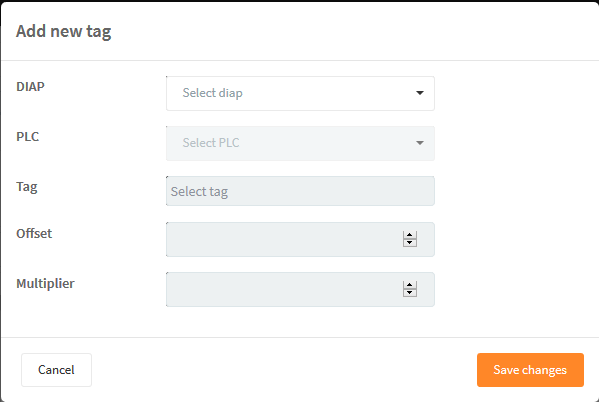Increase Multiplier with the up arrow
599x402 pixels.
point(410,285)
